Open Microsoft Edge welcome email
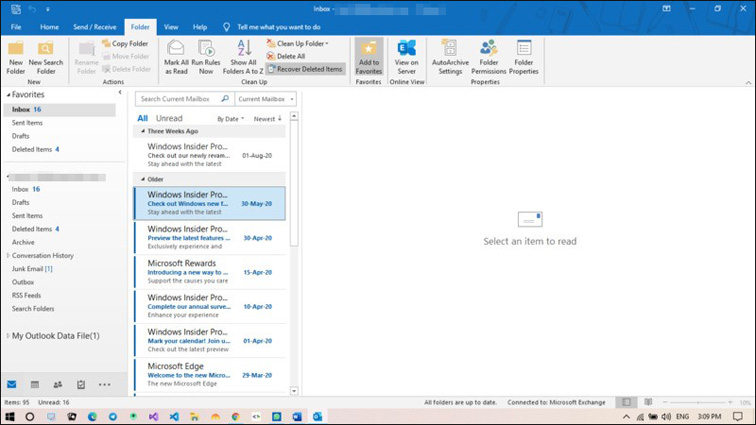Viewport: 756px width, 425px height. [210, 375]
